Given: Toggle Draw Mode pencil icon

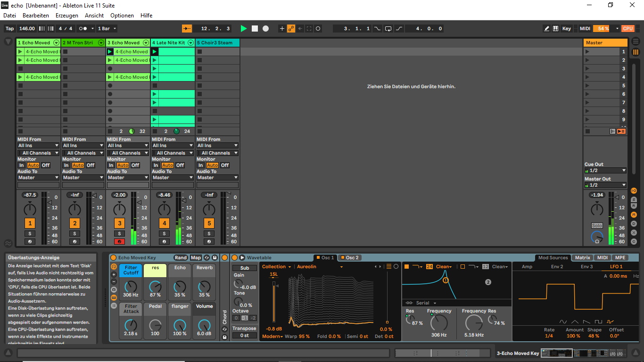Looking at the screenshot, I should [x=546, y=28].
